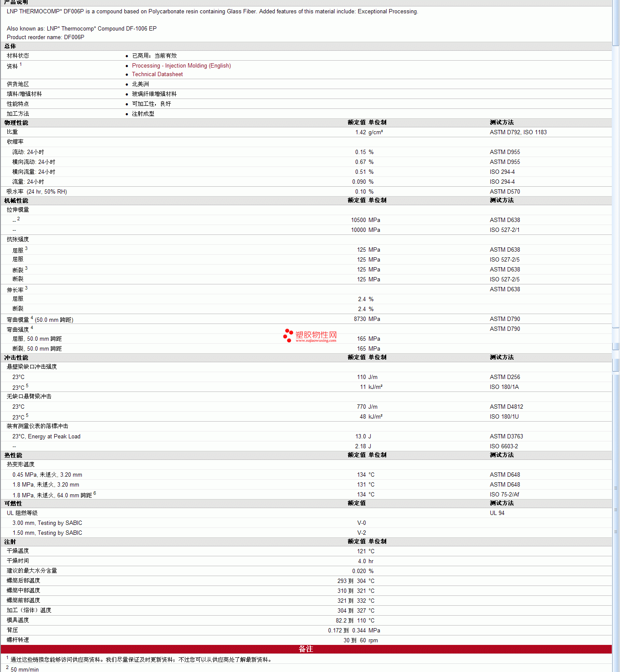Viewport: 620px width, 672px height.
Task: Click the ISO 6603-2 test method
Action: pyautogui.click(x=504, y=447)
